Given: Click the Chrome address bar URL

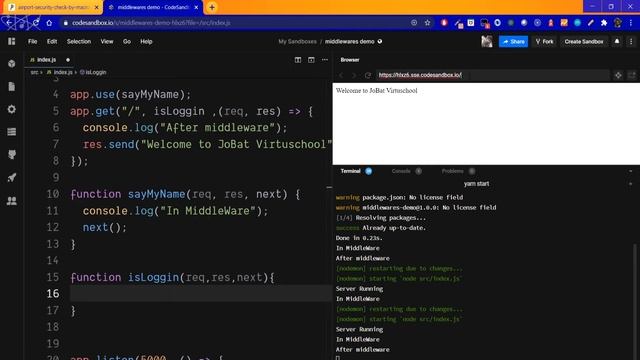Looking at the screenshot, I should [x=151, y=23].
